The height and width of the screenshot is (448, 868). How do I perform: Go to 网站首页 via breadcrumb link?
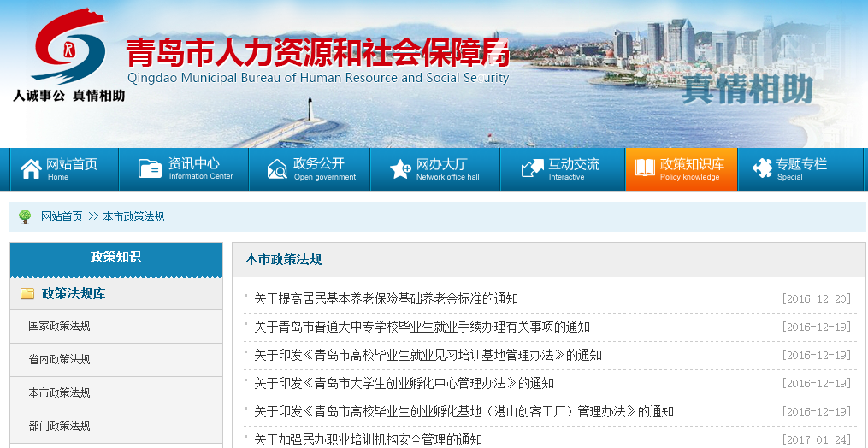pos(62,217)
